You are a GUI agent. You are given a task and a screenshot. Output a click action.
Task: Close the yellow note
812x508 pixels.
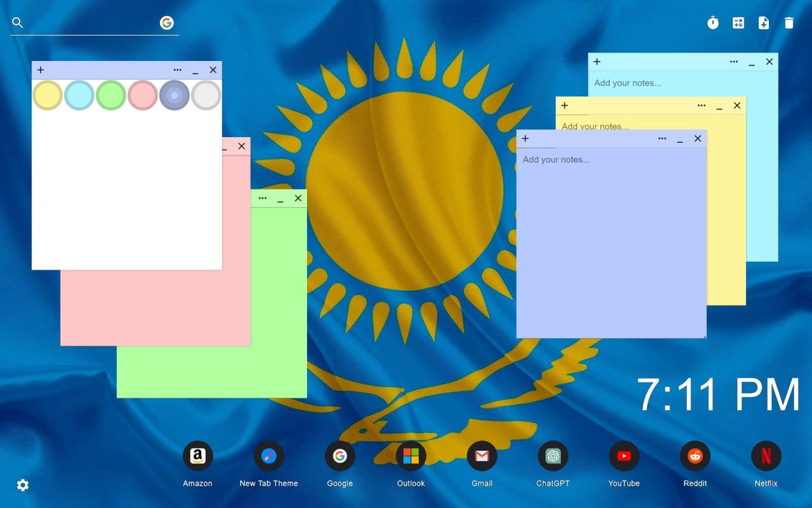pos(737,105)
